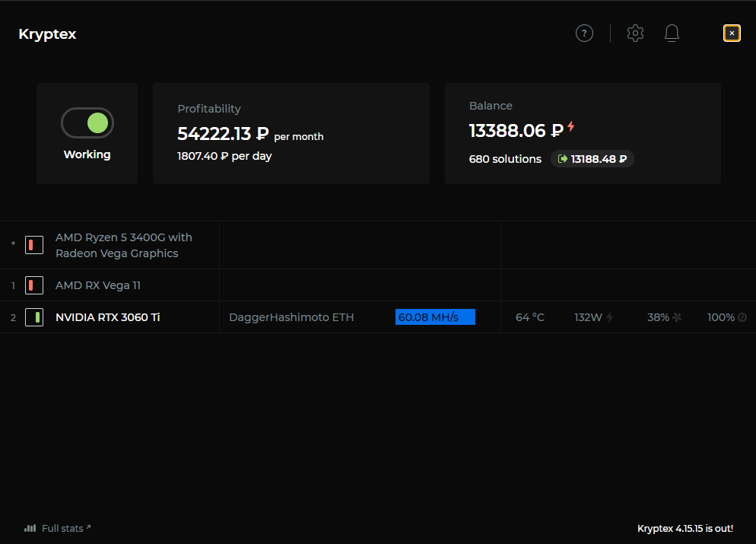The height and width of the screenshot is (544, 756).
Task: Click the bar chart icon by Full stats
Action: [30, 528]
